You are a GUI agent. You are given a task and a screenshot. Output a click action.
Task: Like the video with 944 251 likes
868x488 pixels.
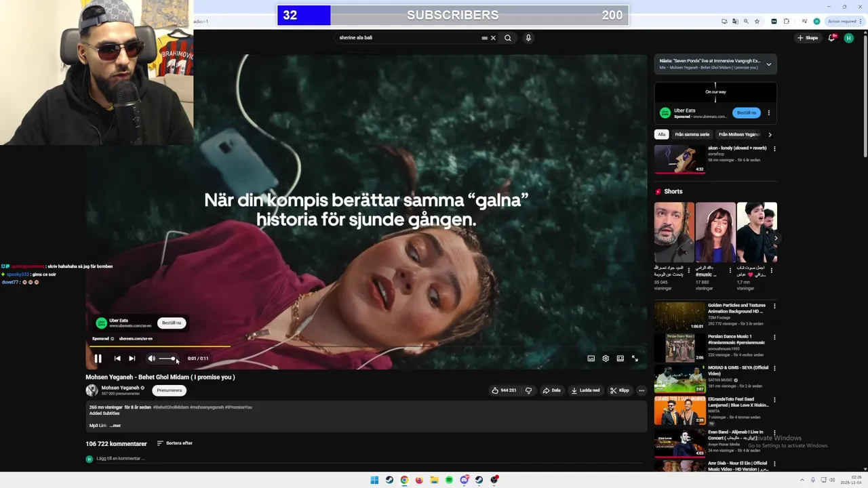504,390
